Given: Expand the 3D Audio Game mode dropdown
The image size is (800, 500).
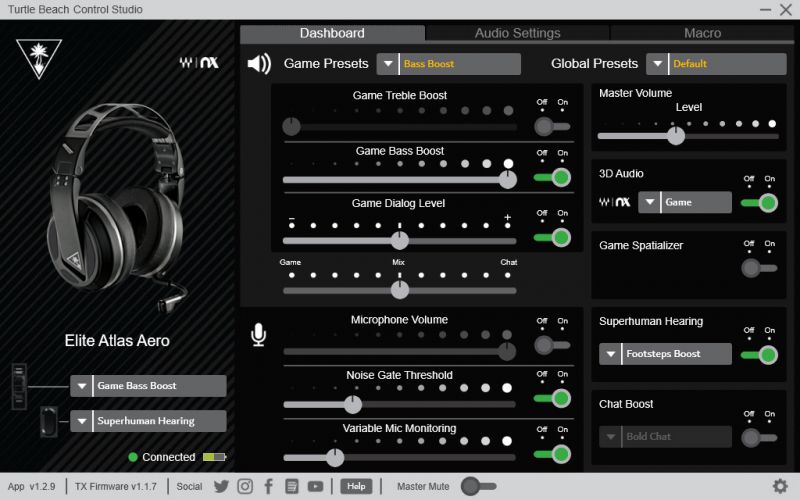Looking at the screenshot, I should (685, 202).
